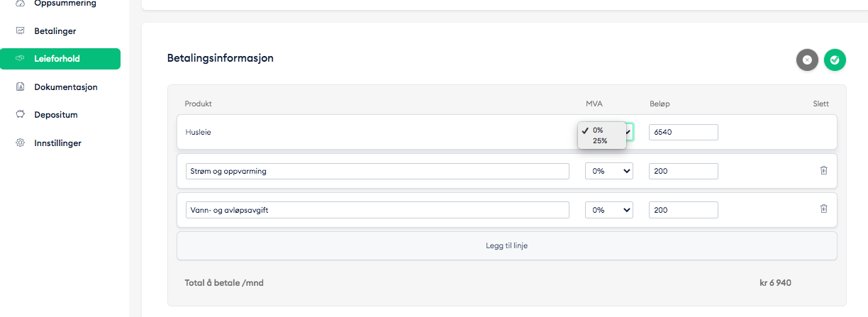This screenshot has height=317, width=868.
Task: Click the Vann- og avløpsavgift name field
Action: [377, 210]
